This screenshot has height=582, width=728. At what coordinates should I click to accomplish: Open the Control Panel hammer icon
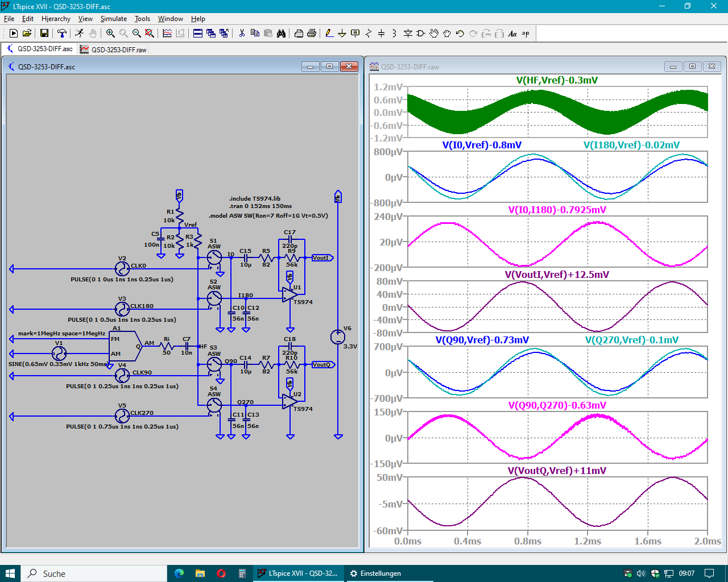pos(62,34)
